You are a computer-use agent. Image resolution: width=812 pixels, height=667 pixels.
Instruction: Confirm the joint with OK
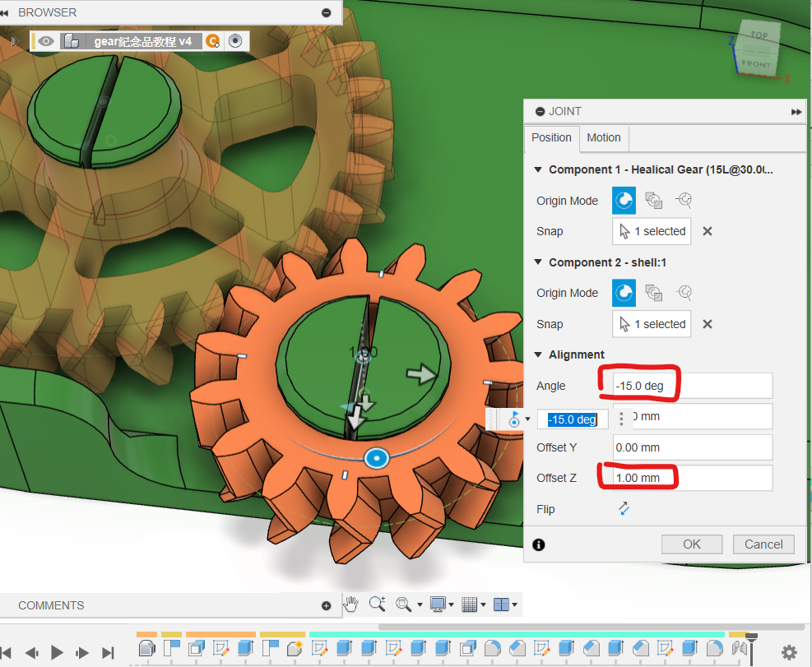click(x=692, y=544)
